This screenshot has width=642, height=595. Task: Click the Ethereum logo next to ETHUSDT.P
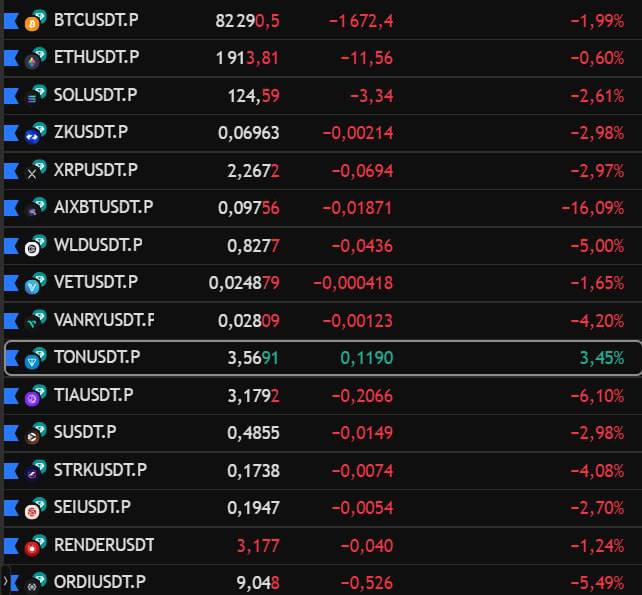[32, 61]
